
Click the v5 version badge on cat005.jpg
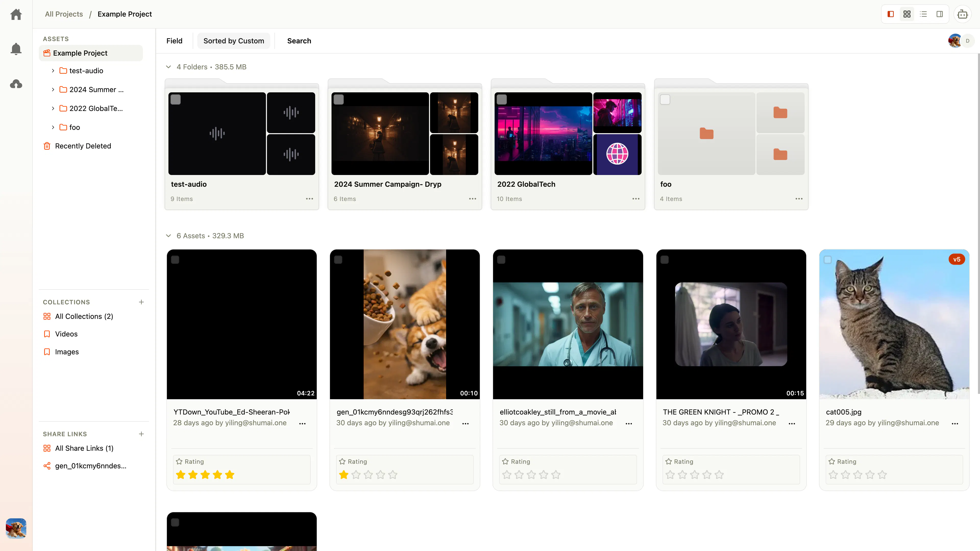957,259
